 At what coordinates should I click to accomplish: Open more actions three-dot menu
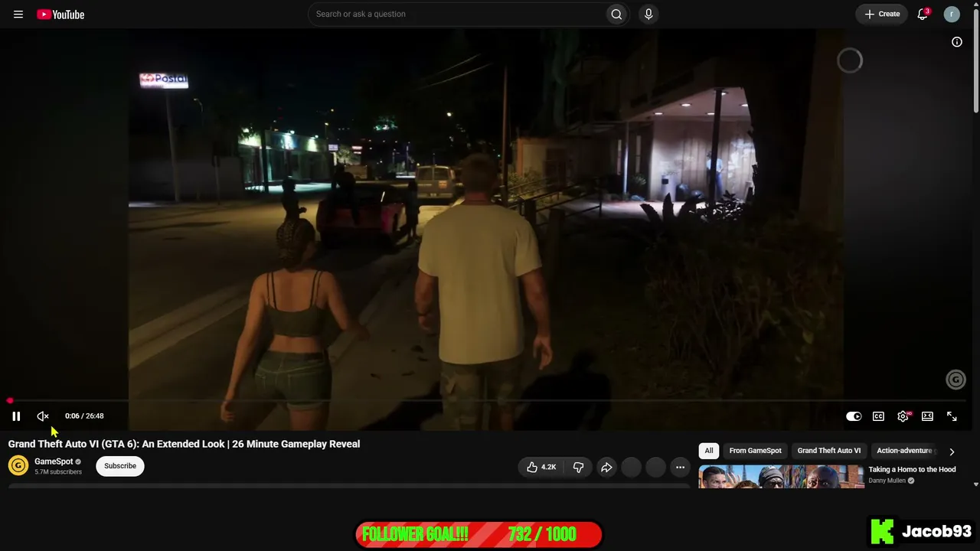click(x=680, y=467)
